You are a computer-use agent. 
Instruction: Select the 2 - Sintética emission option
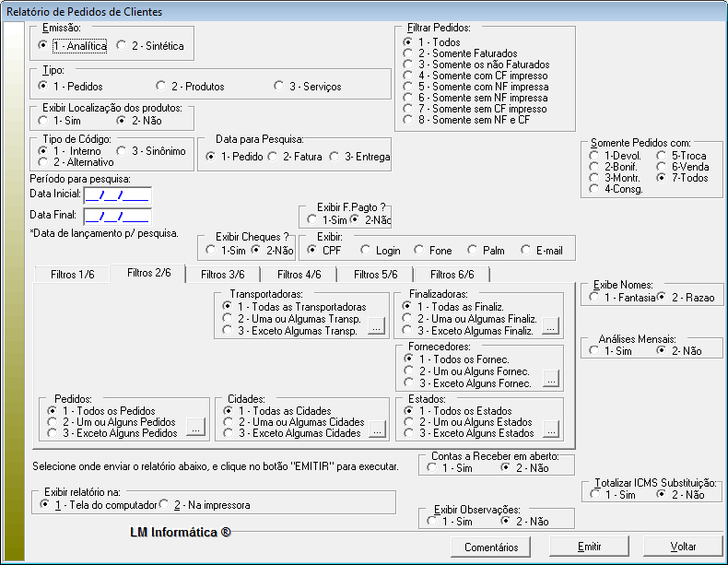pyautogui.click(x=122, y=45)
